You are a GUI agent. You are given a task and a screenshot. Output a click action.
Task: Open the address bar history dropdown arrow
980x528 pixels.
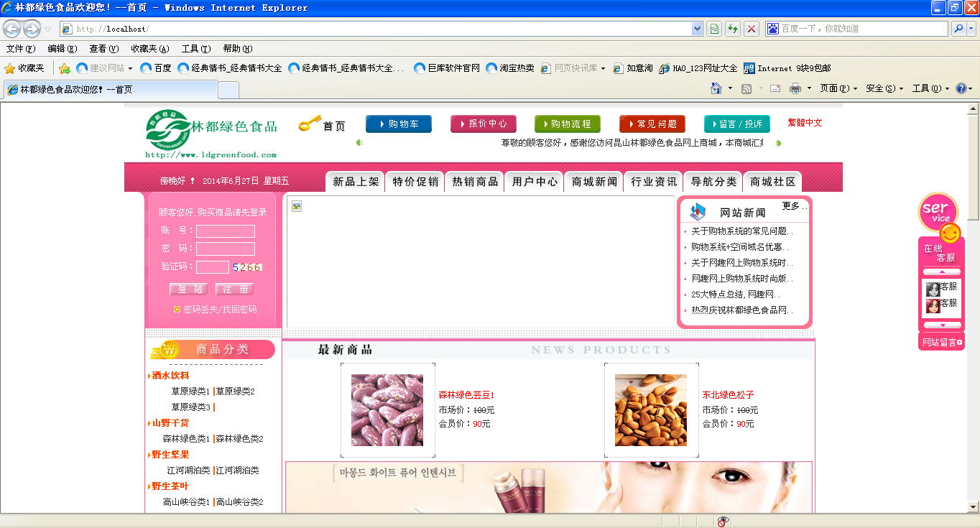(x=697, y=29)
